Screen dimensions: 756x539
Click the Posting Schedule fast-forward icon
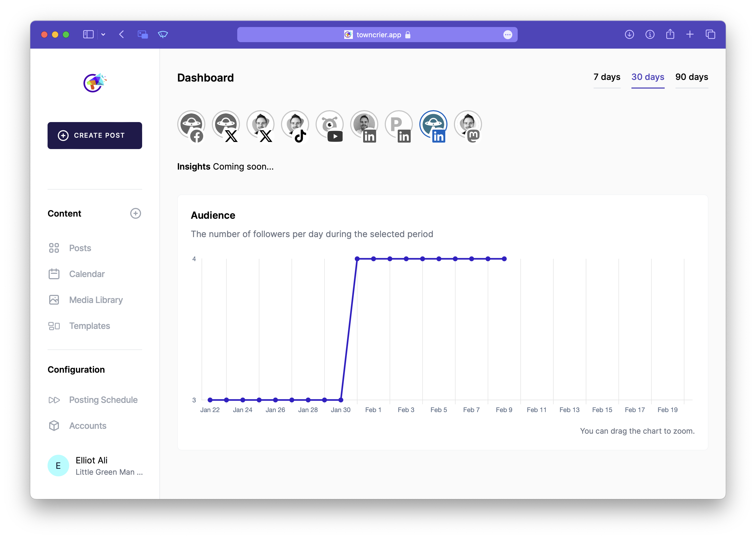[54, 400]
